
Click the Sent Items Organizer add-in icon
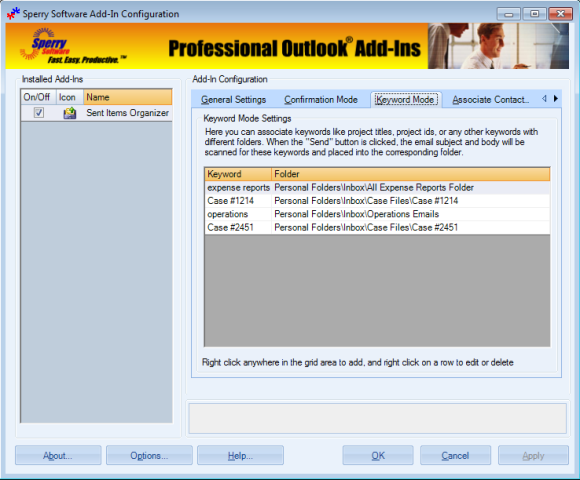tap(70, 113)
